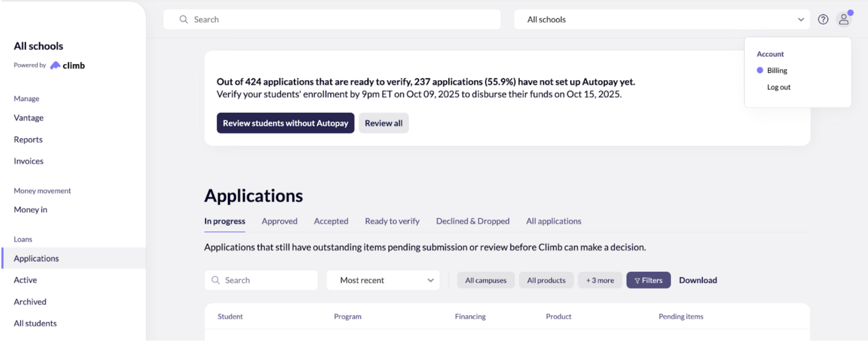This screenshot has height=342, width=868.
Task: Toggle the All products filter chip
Action: pos(546,280)
